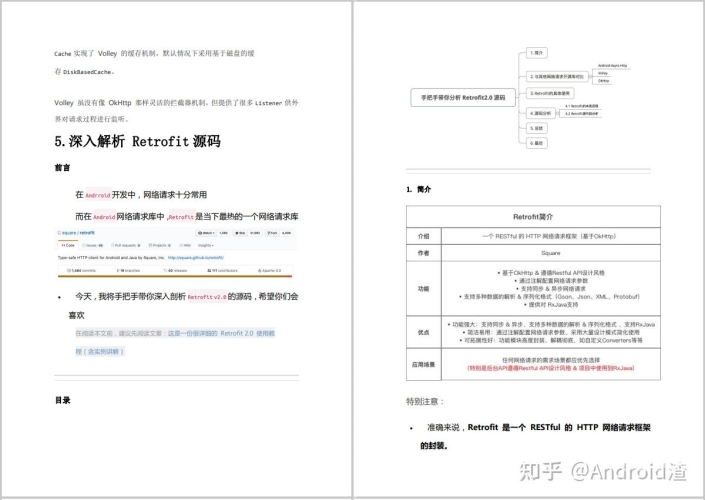The width and height of the screenshot is (705, 500).
Task: Click the highlighted Retrofit v2.0 inline code
Action: pos(207,297)
